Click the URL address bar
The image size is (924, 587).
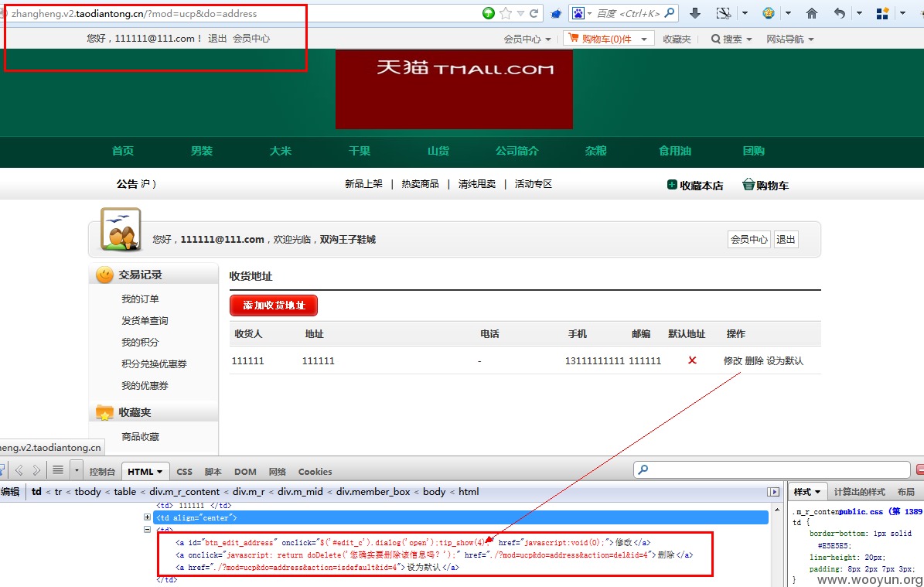241,13
